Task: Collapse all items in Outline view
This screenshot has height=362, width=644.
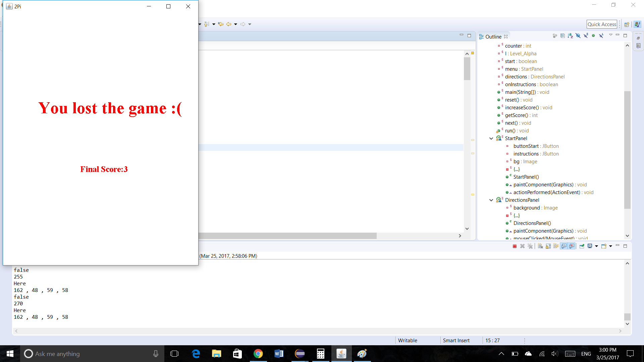Action: click(x=562, y=36)
